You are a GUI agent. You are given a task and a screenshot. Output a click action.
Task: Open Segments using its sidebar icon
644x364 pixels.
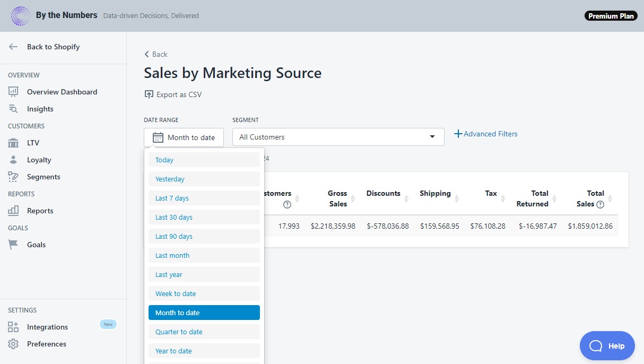(x=14, y=177)
